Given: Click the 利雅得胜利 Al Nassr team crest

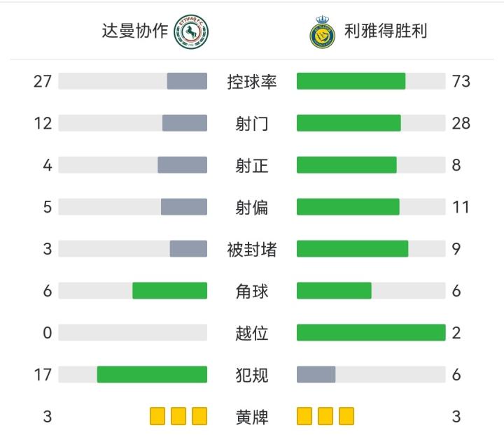Looking at the screenshot, I should click(323, 31).
